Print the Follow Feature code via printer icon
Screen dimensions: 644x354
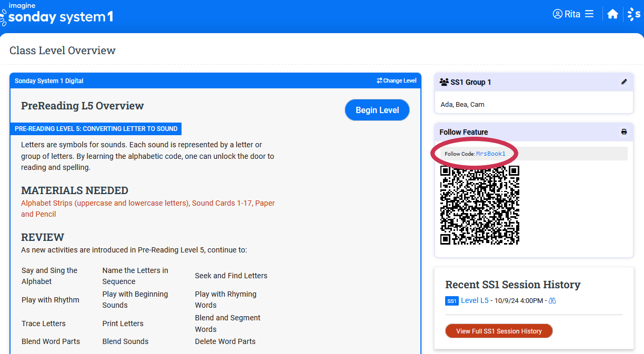click(624, 132)
